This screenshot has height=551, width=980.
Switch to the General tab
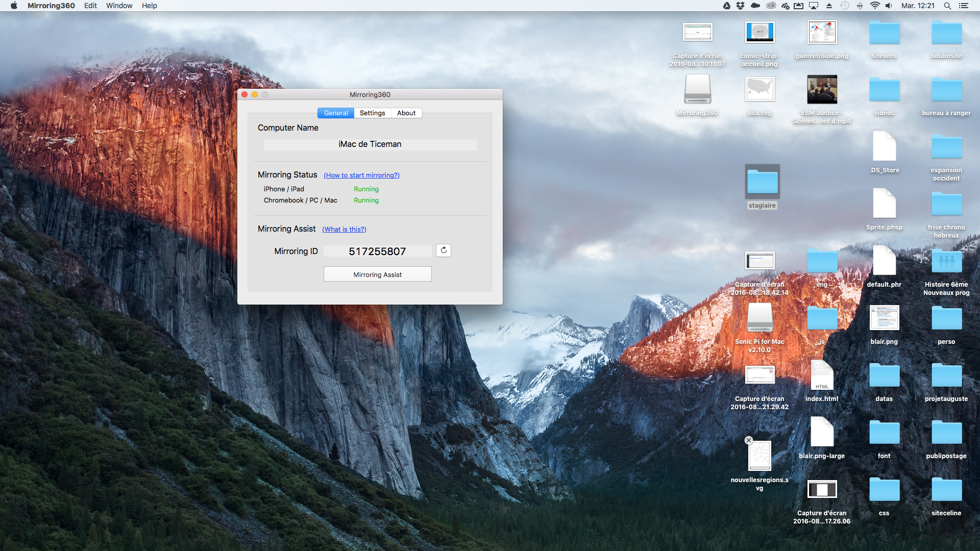coord(336,113)
